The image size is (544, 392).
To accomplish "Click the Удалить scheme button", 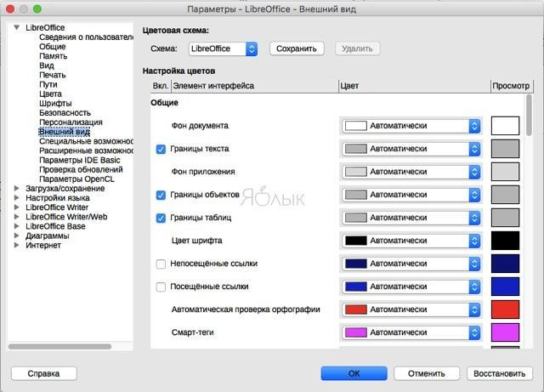I will click(x=357, y=48).
